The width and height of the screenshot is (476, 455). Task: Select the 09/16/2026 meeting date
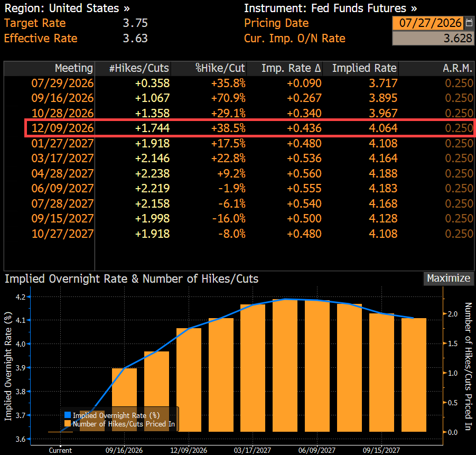62,98
